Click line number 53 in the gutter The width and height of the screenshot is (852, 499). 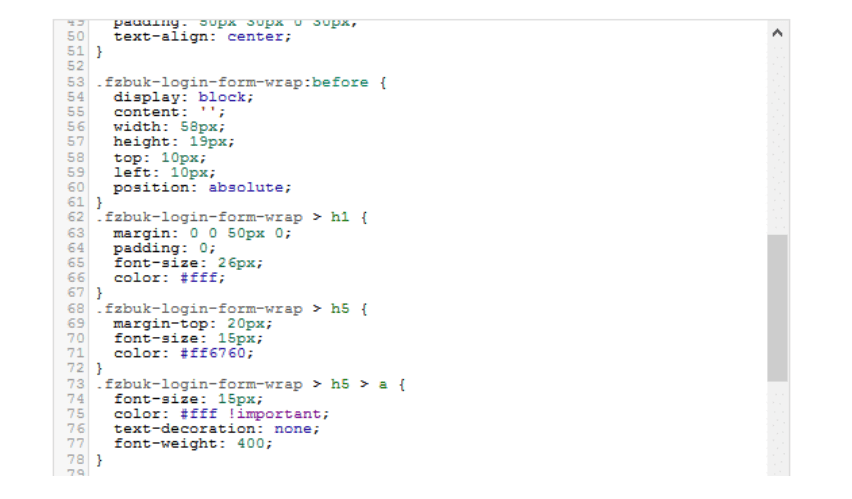(76, 82)
